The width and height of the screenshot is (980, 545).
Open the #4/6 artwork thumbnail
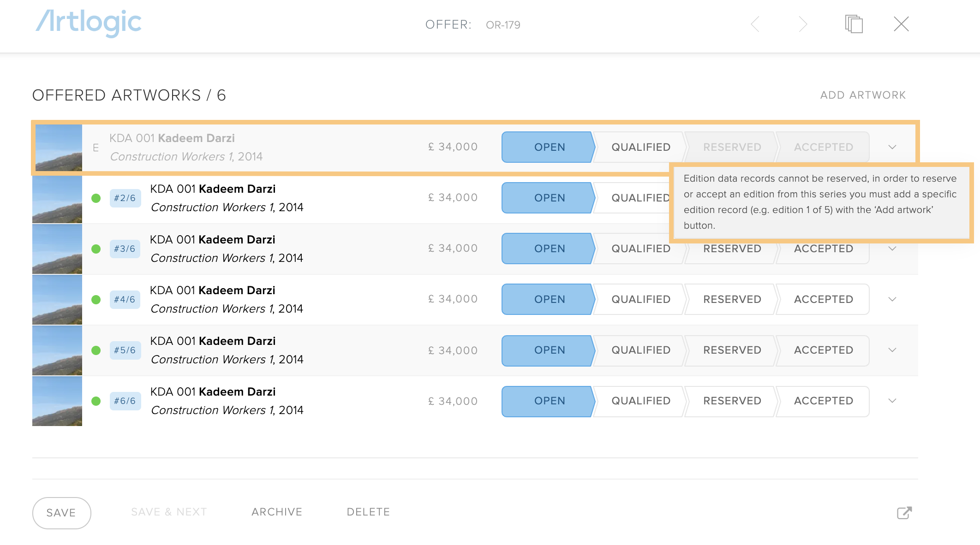pos(57,300)
